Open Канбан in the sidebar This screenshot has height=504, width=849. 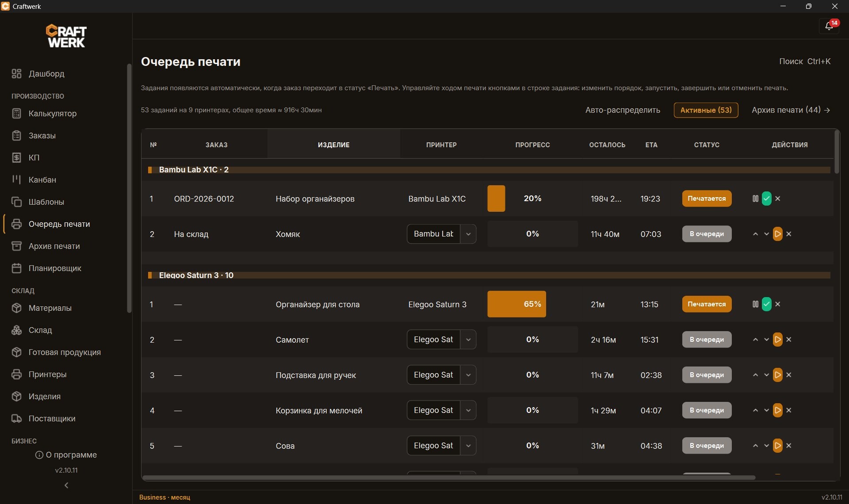[42, 180]
